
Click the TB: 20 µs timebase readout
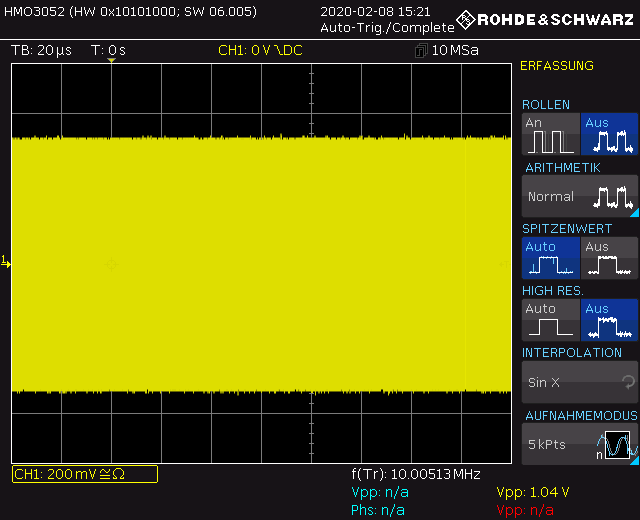tap(41, 50)
